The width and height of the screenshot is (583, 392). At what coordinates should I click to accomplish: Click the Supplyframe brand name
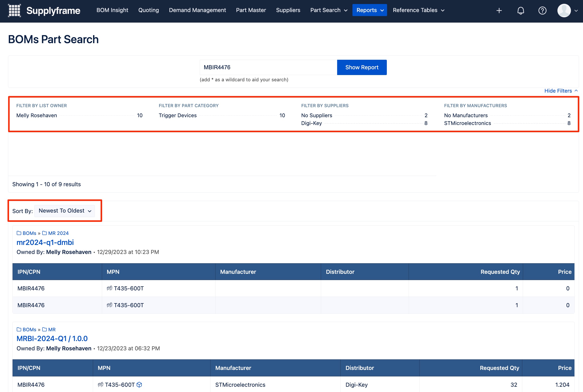53,11
